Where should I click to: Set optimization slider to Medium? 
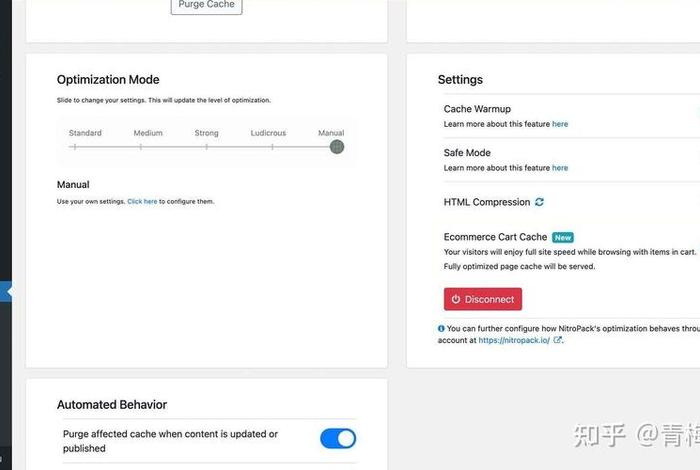click(x=141, y=146)
